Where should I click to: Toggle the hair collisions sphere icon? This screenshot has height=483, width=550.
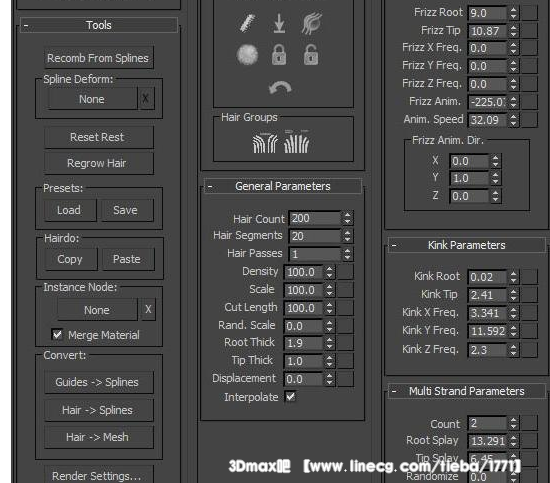tap(247, 55)
